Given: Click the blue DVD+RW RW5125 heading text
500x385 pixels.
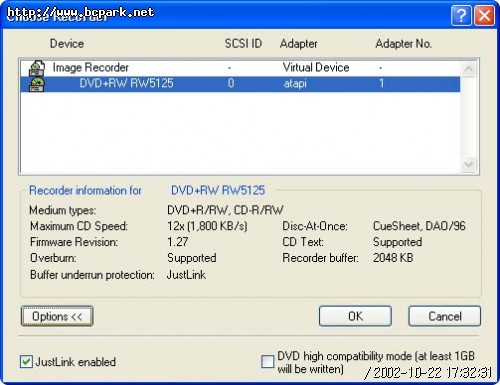Looking at the screenshot, I should point(218,190).
